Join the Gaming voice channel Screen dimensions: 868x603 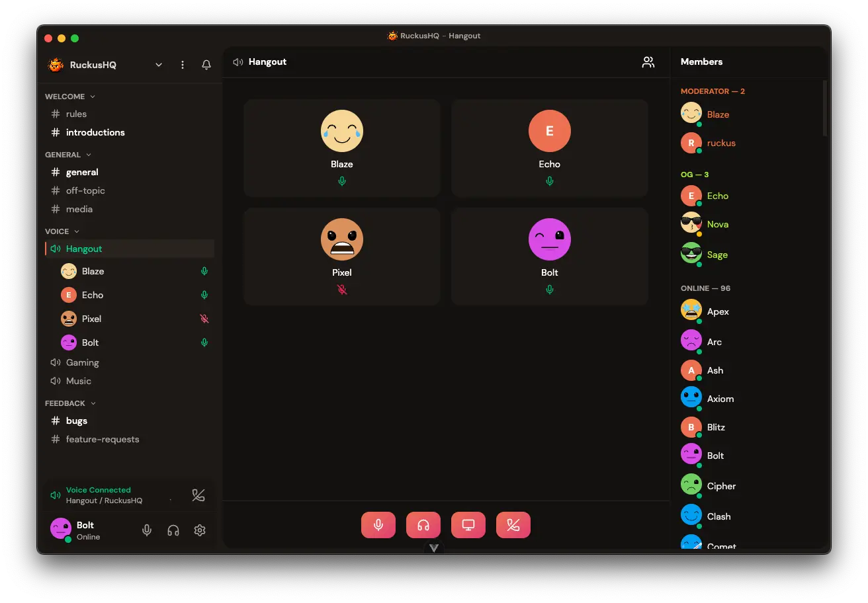point(130,362)
